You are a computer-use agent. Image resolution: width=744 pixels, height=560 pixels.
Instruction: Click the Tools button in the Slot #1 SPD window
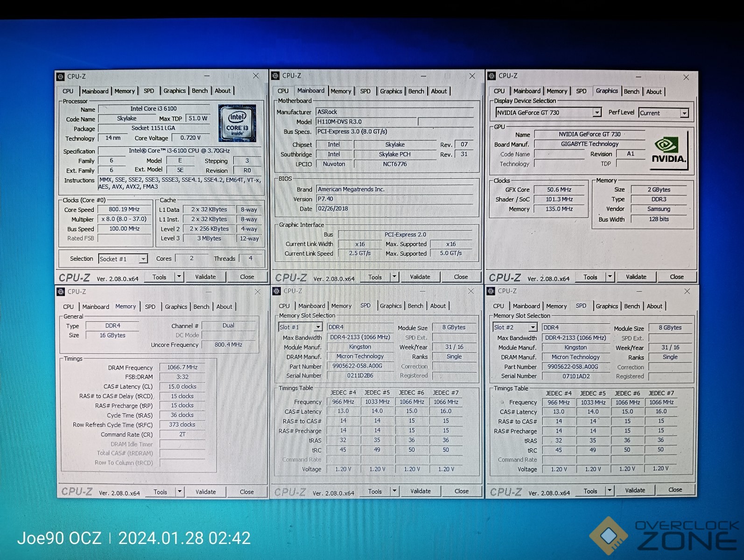(x=375, y=491)
